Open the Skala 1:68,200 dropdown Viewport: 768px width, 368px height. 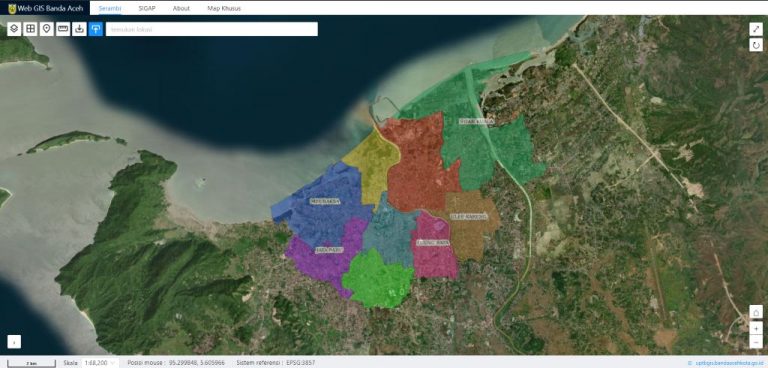point(100,363)
